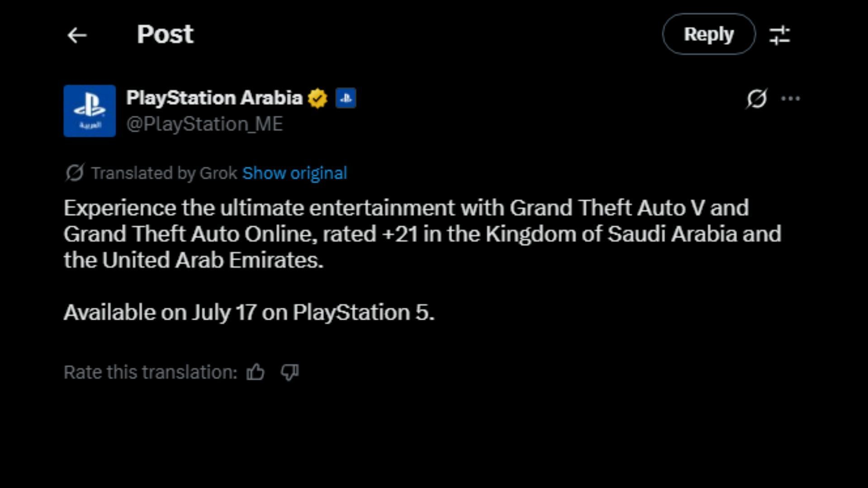Image resolution: width=868 pixels, height=488 pixels.
Task: Open reply filter settings sliders icon
Action: pyautogui.click(x=779, y=35)
